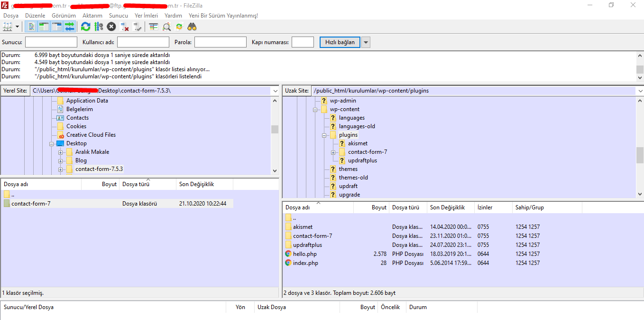This screenshot has height=320, width=644.
Task: Collapse the Desktop tree node
Action: (52, 143)
